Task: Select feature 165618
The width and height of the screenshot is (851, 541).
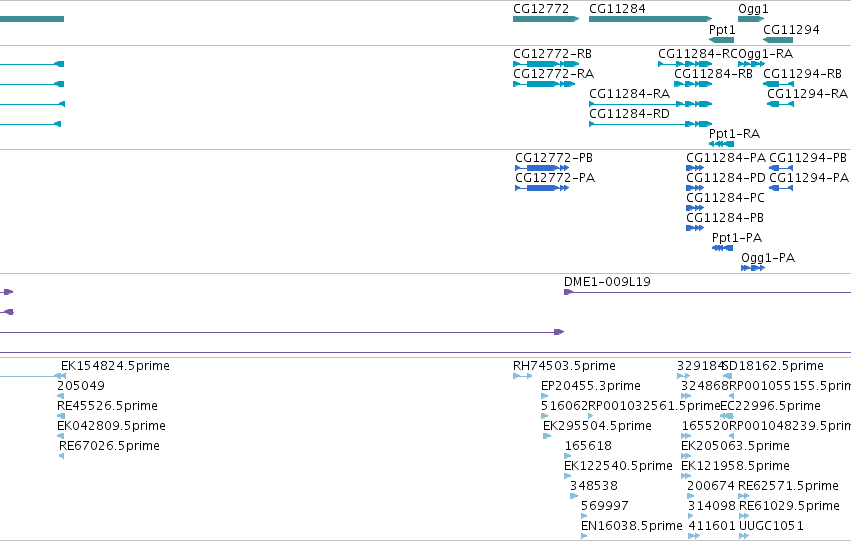Action: [568, 456]
